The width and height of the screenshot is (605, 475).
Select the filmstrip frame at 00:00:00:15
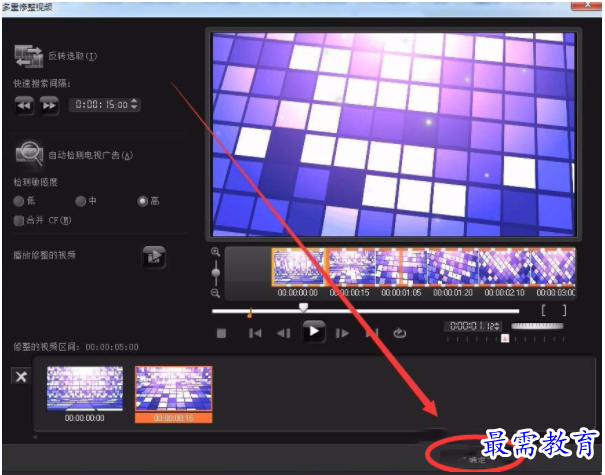pos(350,267)
